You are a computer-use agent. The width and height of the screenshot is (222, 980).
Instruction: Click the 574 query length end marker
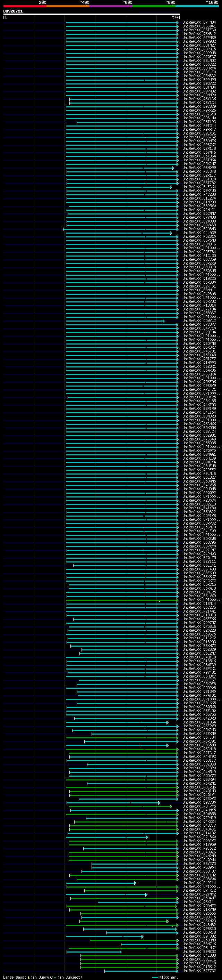[175, 17]
